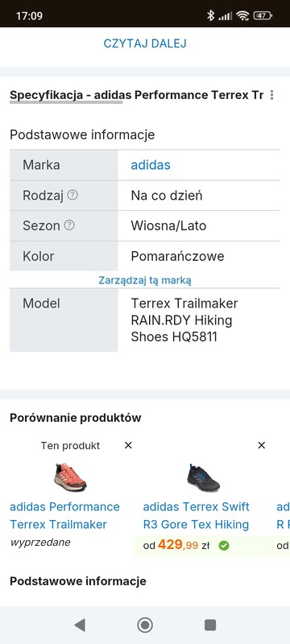Viewport: 290px width, 644px height.
Task: Open adidas Terrex Swift R3 Gore Tex link
Action: [x=196, y=515]
